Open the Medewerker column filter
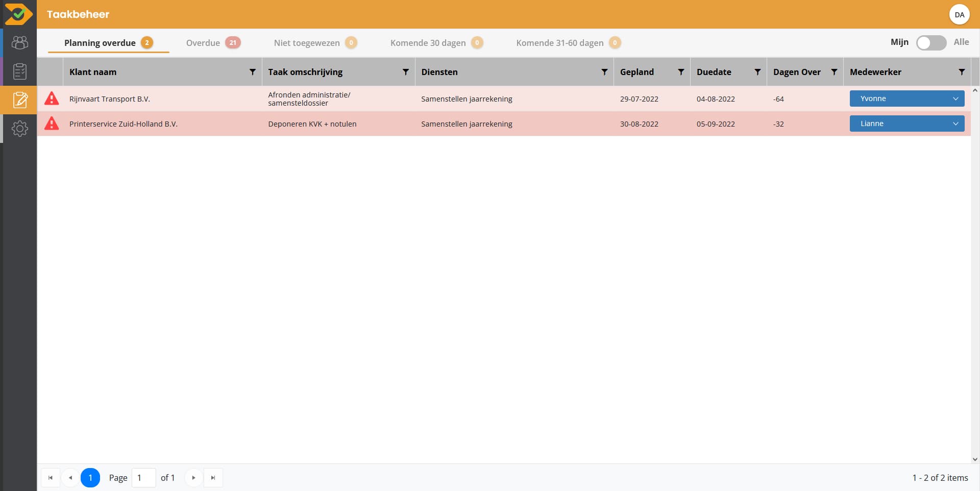Screen dimensions: 980x491 [962, 72]
